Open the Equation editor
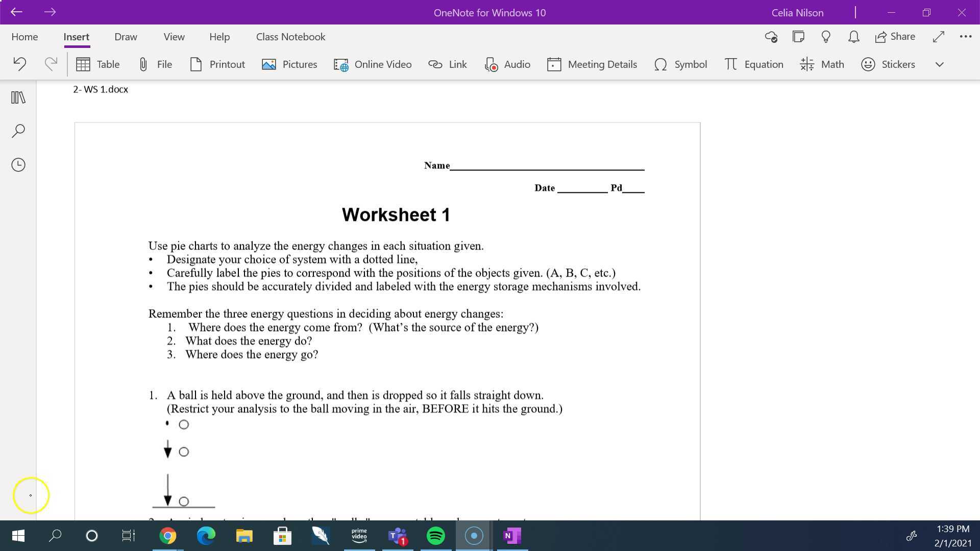 click(753, 64)
